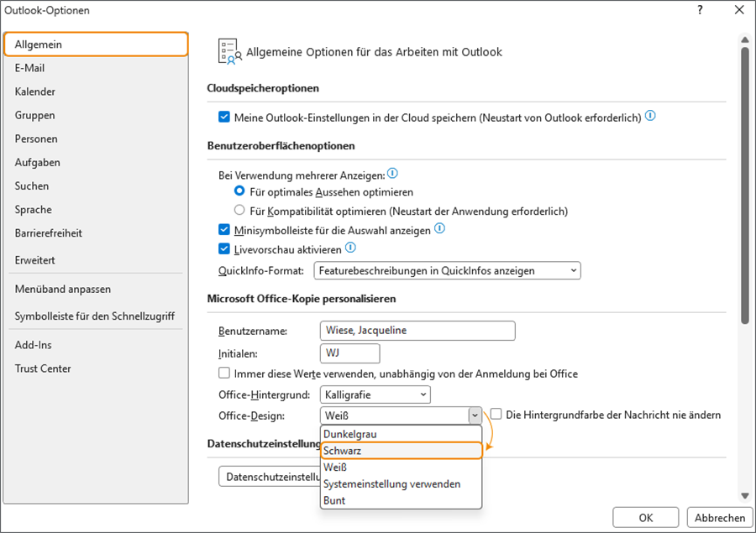This screenshot has width=756, height=533.
Task: Click the help question mark icon
Action: tap(700, 10)
